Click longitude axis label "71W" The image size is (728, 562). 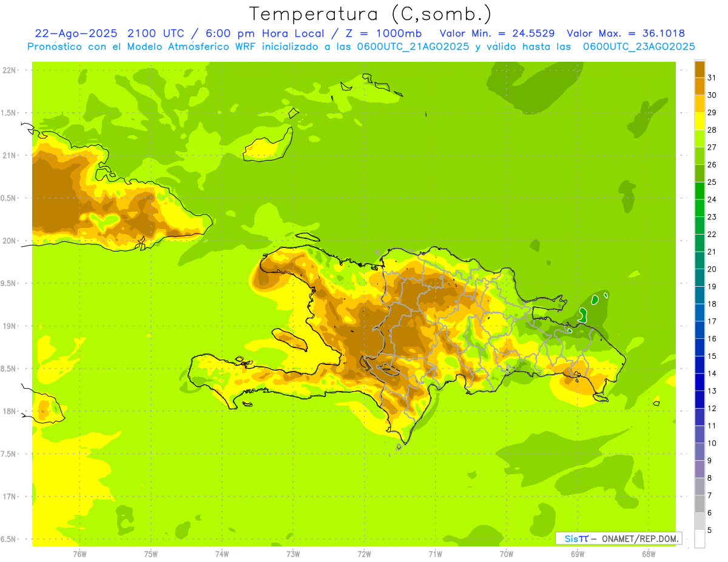pyautogui.click(x=435, y=554)
